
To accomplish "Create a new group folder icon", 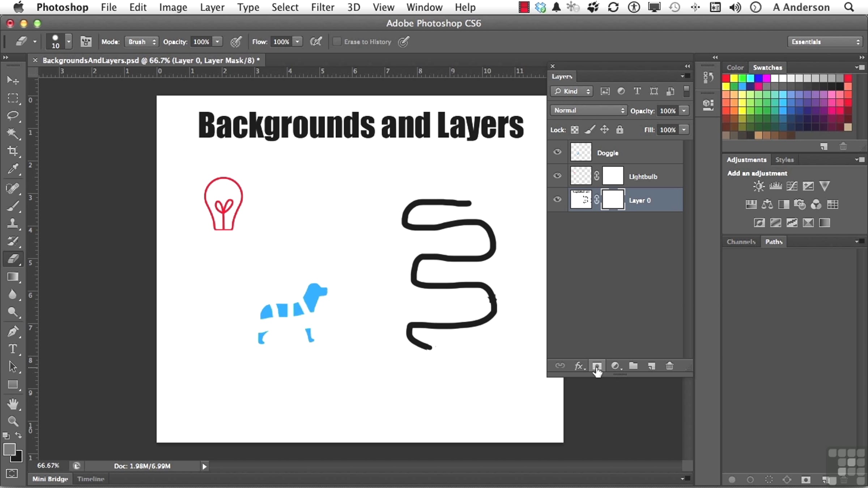I will 633,366.
